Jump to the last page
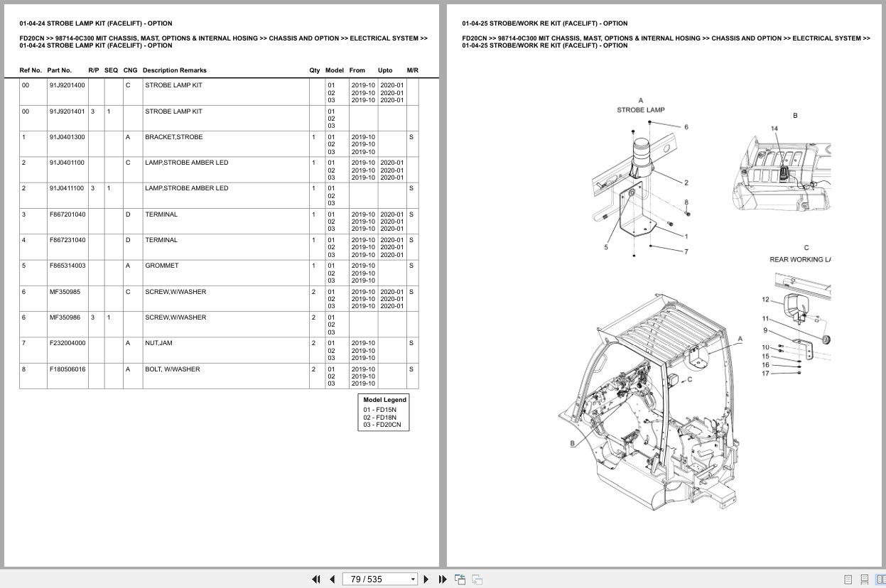The height and width of the screenshot is (588, 886). click(443, 579)
